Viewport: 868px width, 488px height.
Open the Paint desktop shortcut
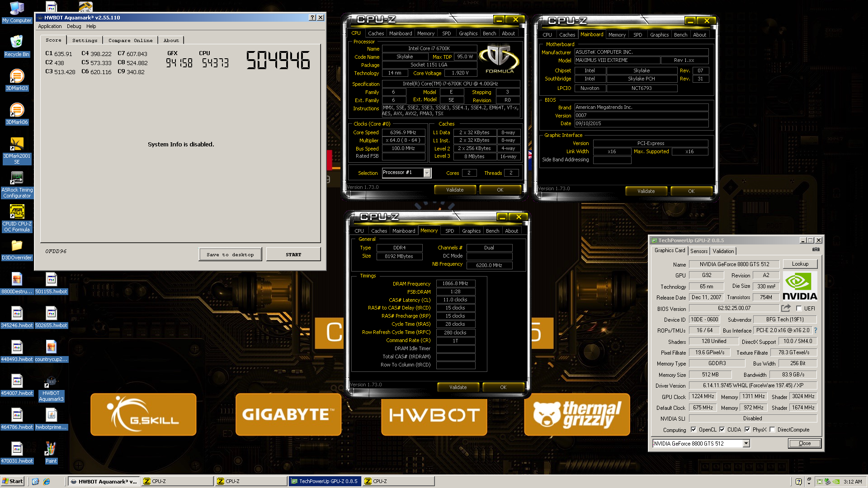pyautogui.click(x=51, y=453)
